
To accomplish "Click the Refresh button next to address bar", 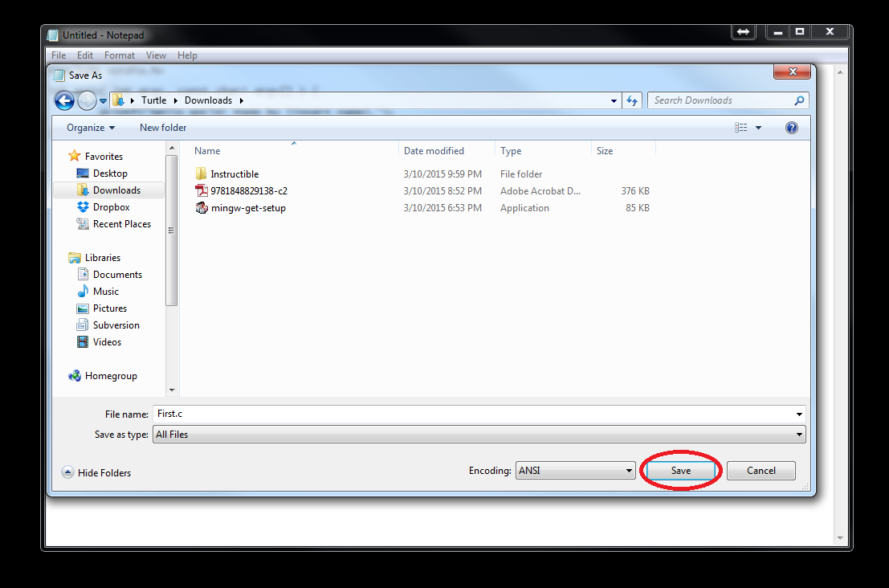I will pyautogui.click(x=632, y=100).
